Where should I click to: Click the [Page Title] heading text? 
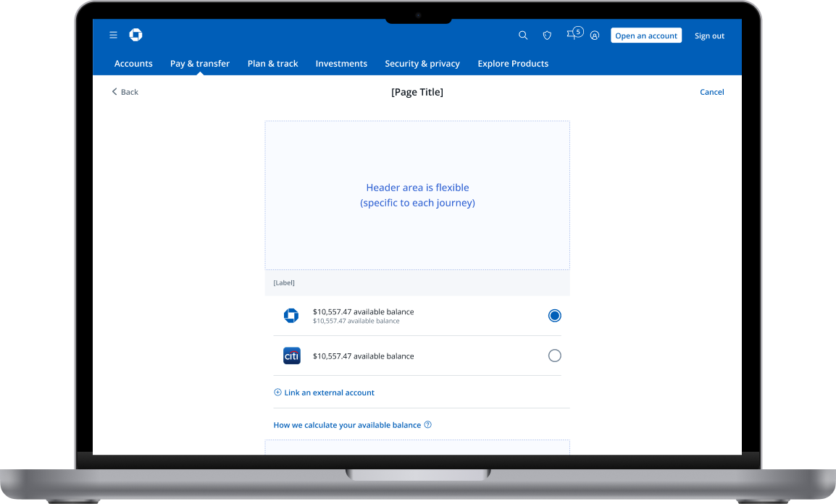pos(417,92)
